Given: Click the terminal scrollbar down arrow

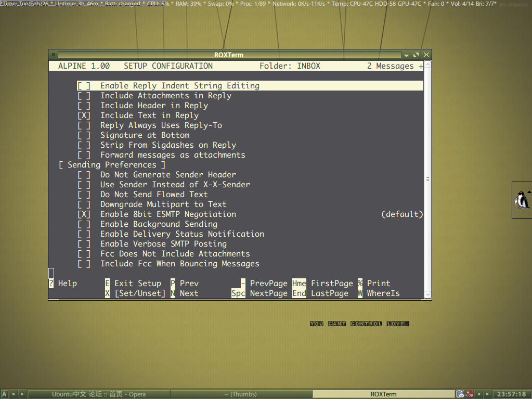Looking at the screenshot, I should tap(428, 294).
